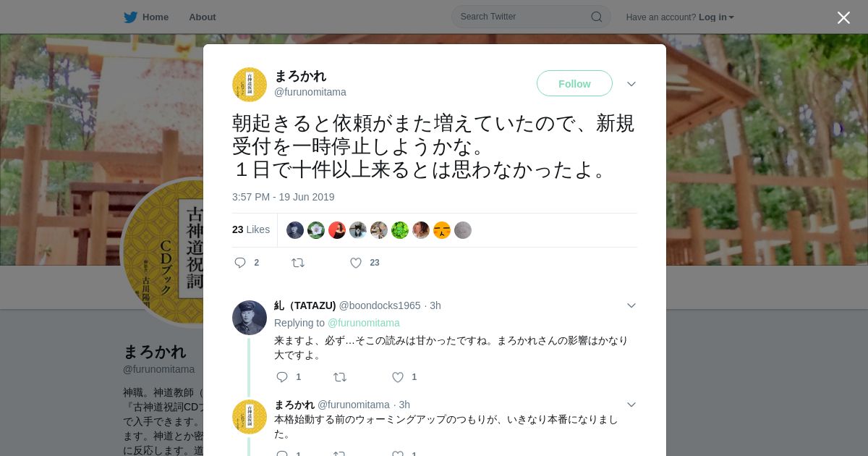Open the Log in dropdown
Viewport: 868px width, 456px height.
pyautogui.click(x=716, y=17)
